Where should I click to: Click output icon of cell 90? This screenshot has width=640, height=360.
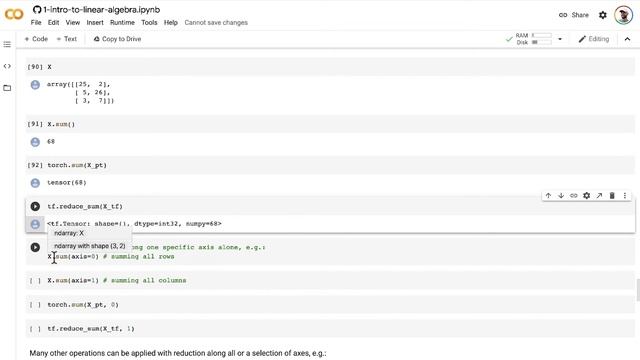pos(35,84)
